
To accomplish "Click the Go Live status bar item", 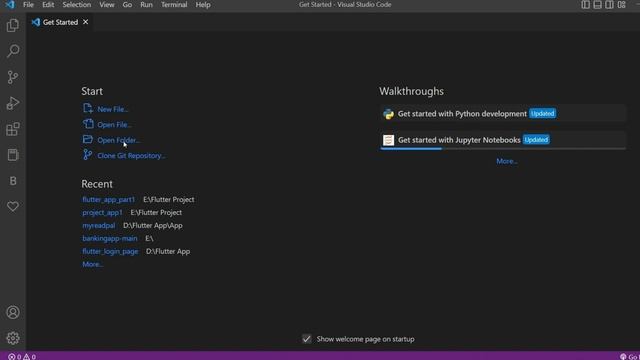I will click(x=629, y=357).
